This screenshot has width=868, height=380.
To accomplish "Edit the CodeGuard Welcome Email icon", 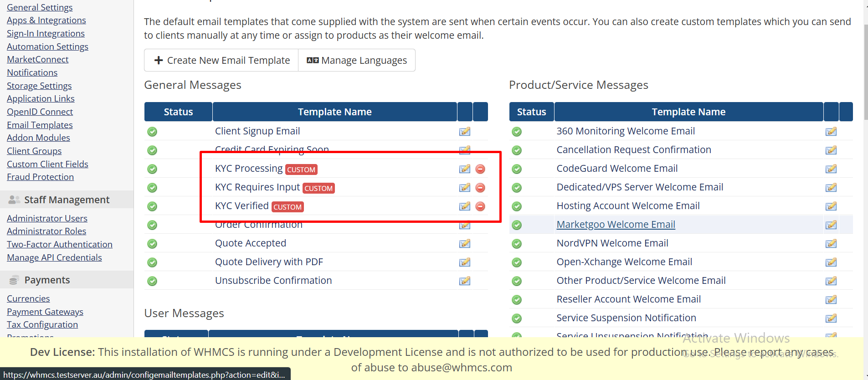I will click(831, 169).
